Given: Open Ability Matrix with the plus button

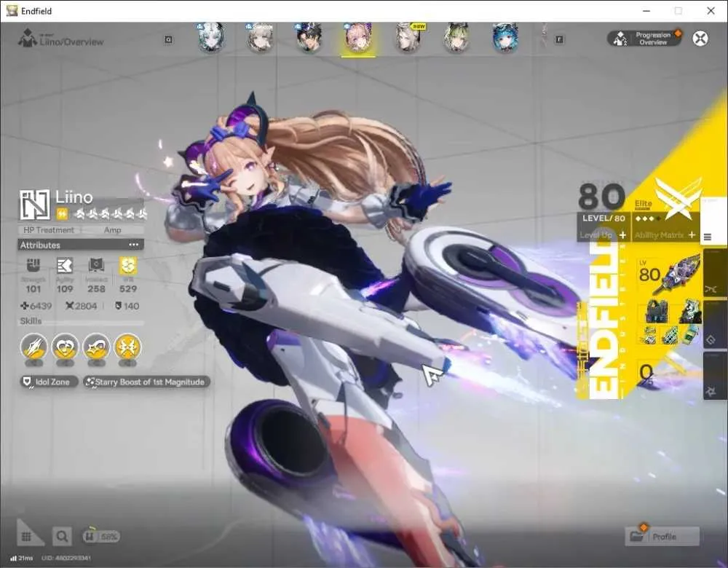Looking at the screenshot, I should [x=692, y=235].
